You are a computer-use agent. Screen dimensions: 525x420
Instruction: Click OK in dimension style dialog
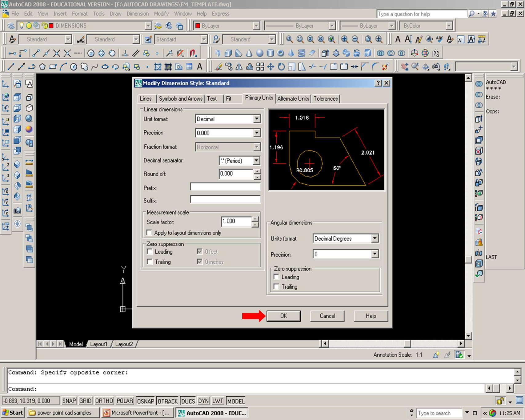[283, 316]
